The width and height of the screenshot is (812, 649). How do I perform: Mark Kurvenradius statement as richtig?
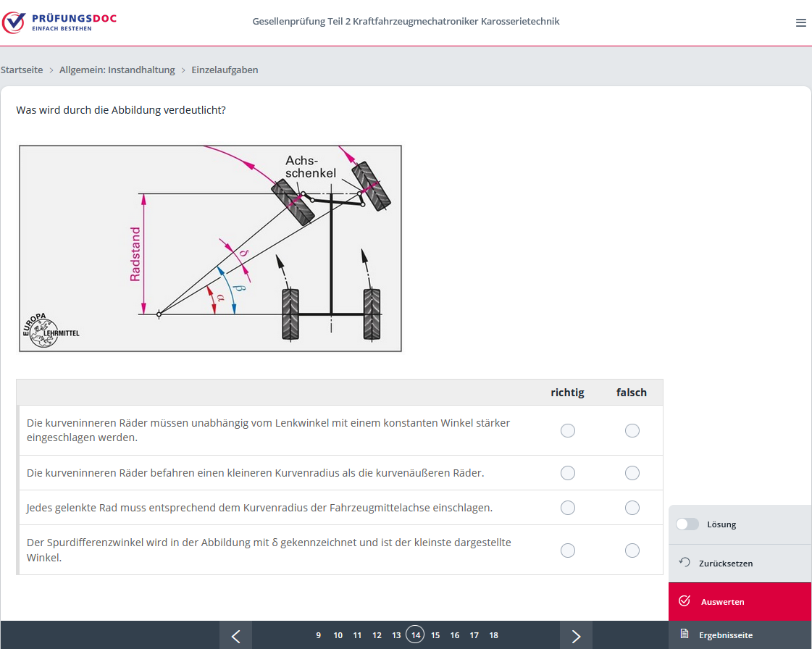click(568, 473)
